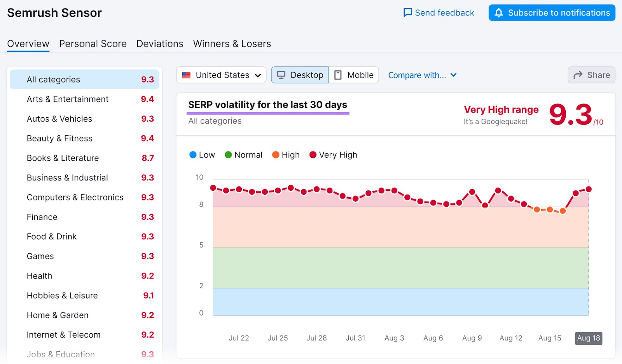This screenshot has width=622, height=364.
Task: Click Subscribe to notifications
Action: point(551,12)
